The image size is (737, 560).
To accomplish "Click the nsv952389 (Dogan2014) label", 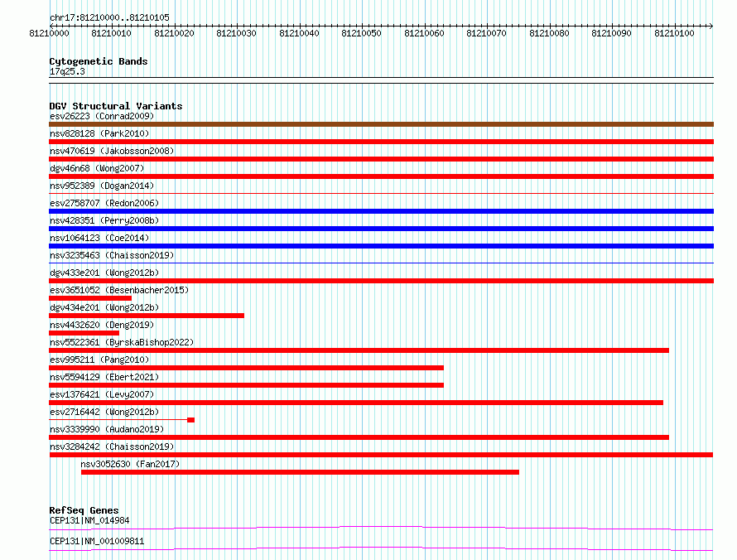I will [102, 186].
